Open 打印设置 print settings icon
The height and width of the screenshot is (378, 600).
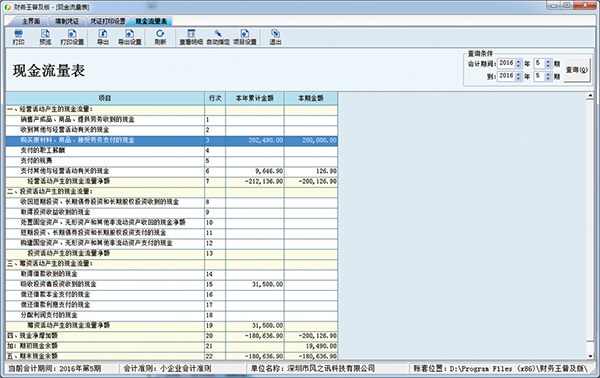(72, 37)
